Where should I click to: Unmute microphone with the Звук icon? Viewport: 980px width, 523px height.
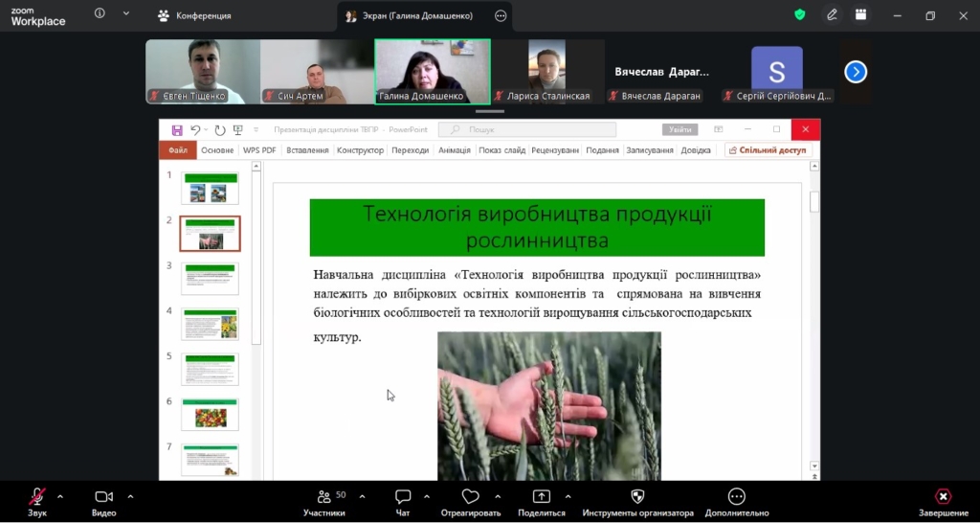pyautogui.click(x=36, y=497)
